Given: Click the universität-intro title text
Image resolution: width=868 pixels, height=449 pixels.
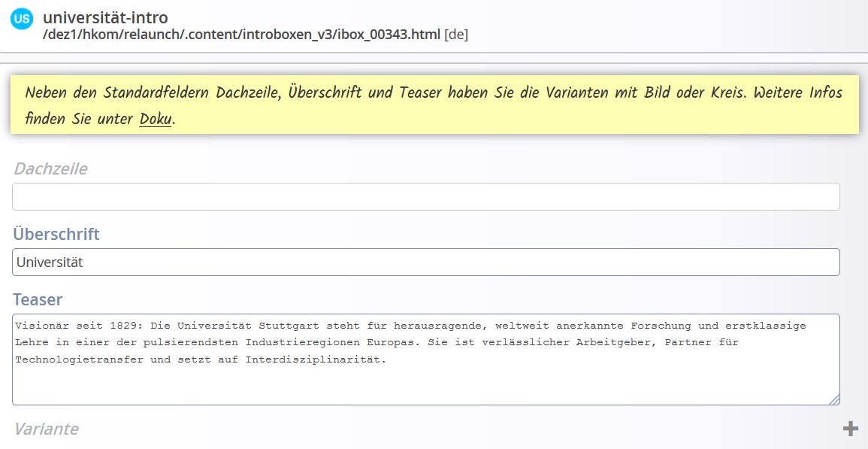Looking at the screenshot, I should [x=105, y=18].
